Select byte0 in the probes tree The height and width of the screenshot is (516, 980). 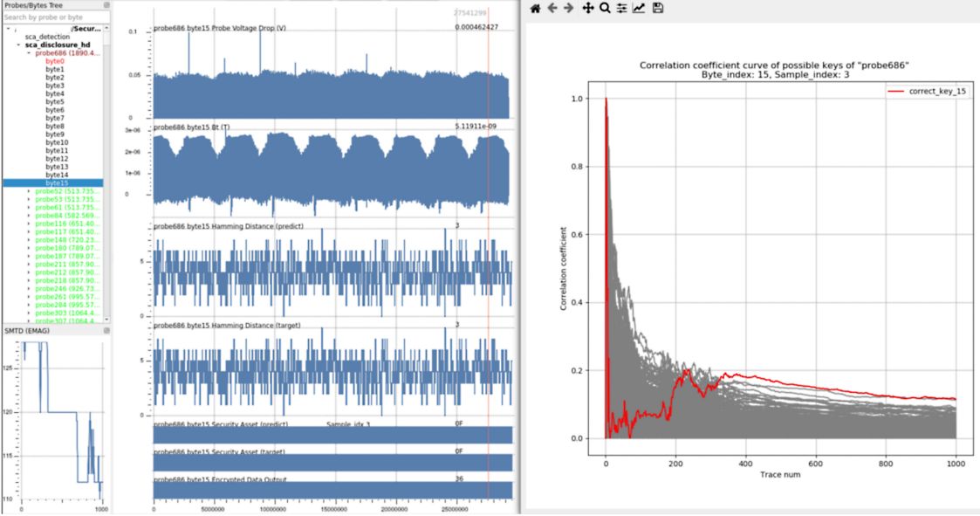(x=55, y=61)
